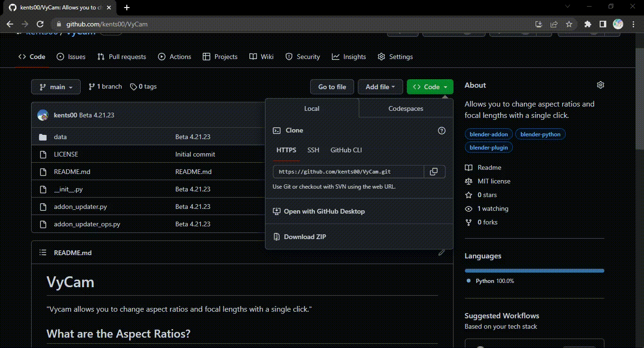Open the Security tab
This screenshot has height=348, width=644.
point(303,57)
